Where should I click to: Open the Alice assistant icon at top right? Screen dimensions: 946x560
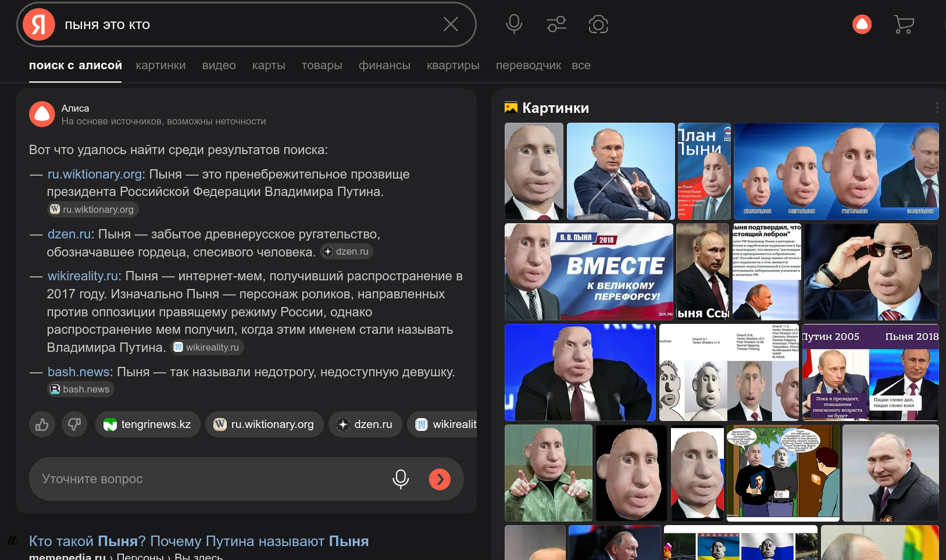[x=862, y=24]
